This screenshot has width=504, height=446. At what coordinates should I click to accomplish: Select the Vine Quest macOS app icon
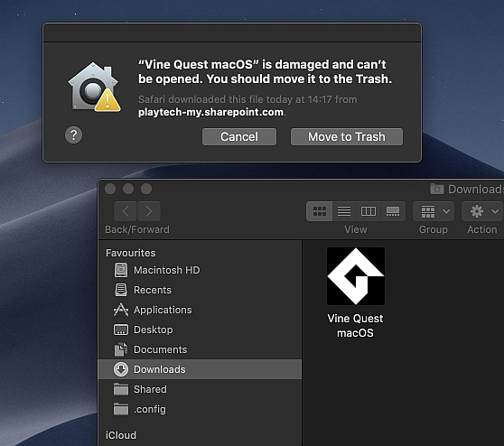[356, 276]
